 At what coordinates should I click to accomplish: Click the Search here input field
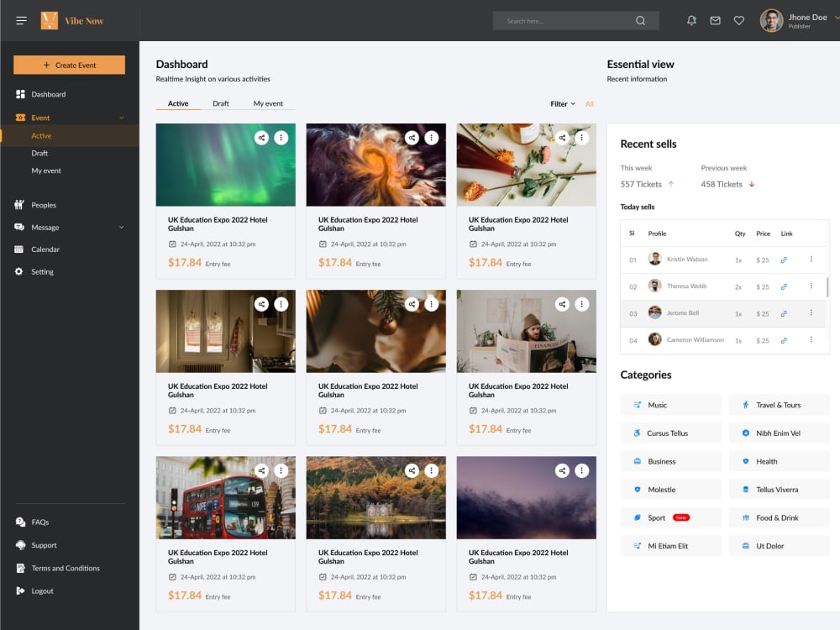[x=576, y=20]
